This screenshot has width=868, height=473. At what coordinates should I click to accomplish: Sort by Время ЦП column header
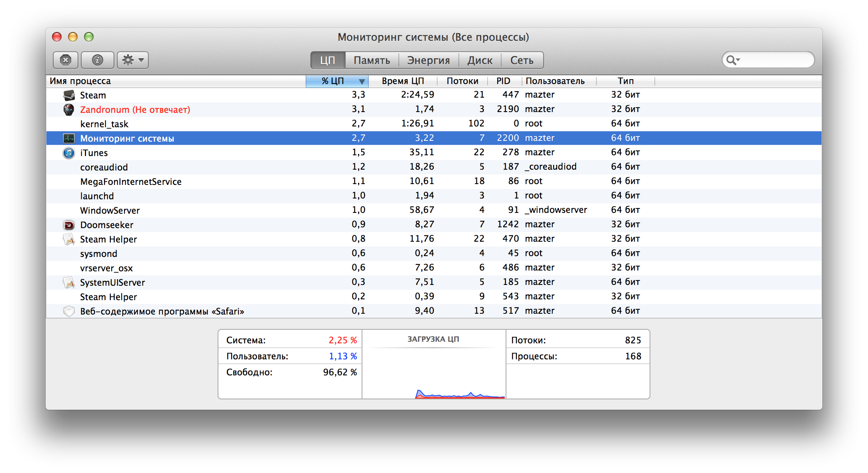[402, 81]
